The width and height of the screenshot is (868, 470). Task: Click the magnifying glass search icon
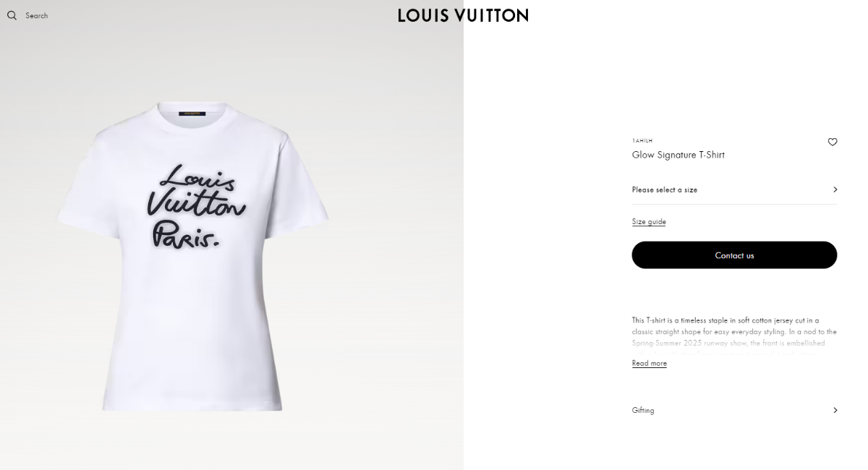(x=12, y=15)
